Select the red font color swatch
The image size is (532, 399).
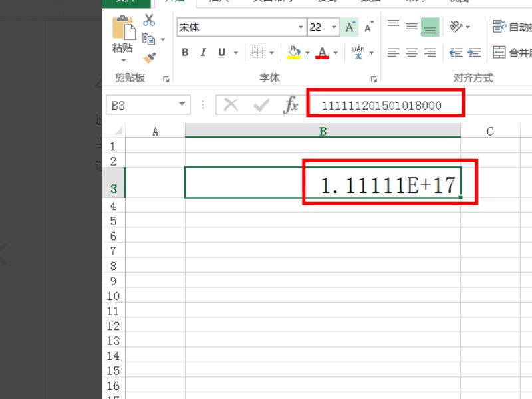[x=322, y=59]
